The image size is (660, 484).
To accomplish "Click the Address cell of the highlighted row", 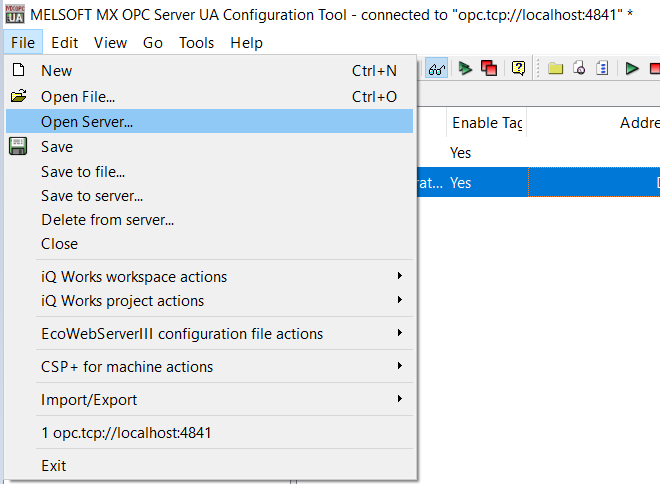I will pyautogui.click(x=594, y=182).
